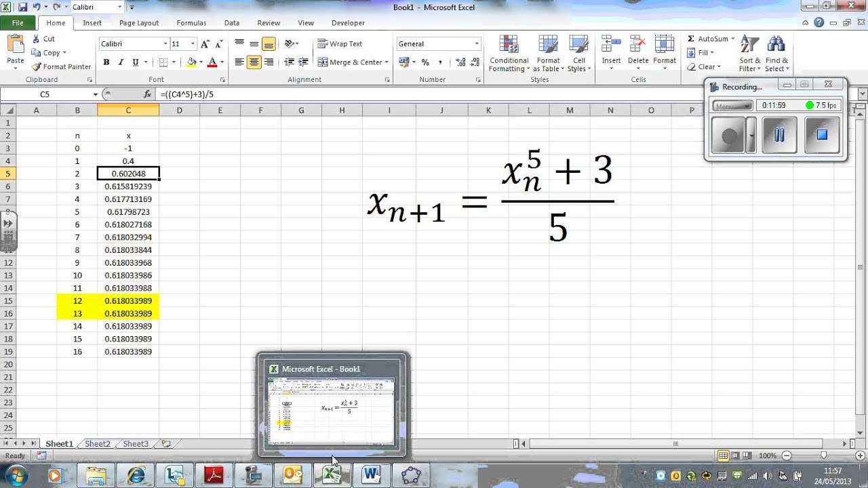Click the Delete cells icon

(x=638, y=44)
